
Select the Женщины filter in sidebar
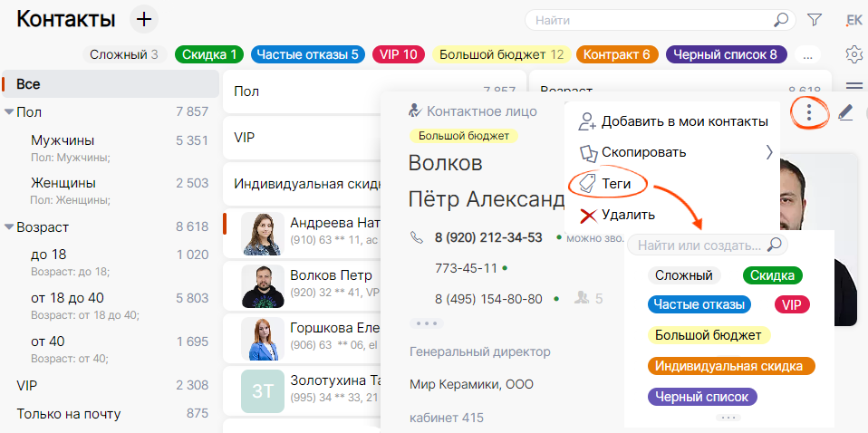point(63,182)
